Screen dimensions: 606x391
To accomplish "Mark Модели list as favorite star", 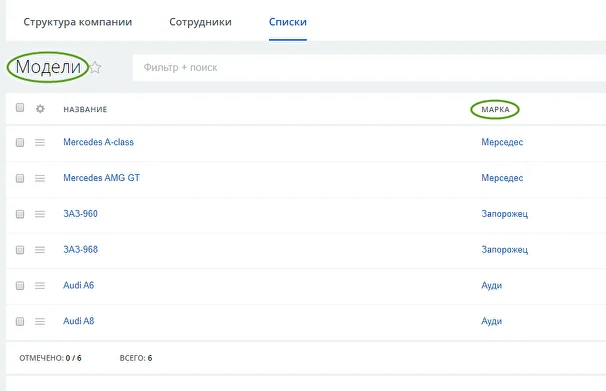I will (x=95, y=68).
